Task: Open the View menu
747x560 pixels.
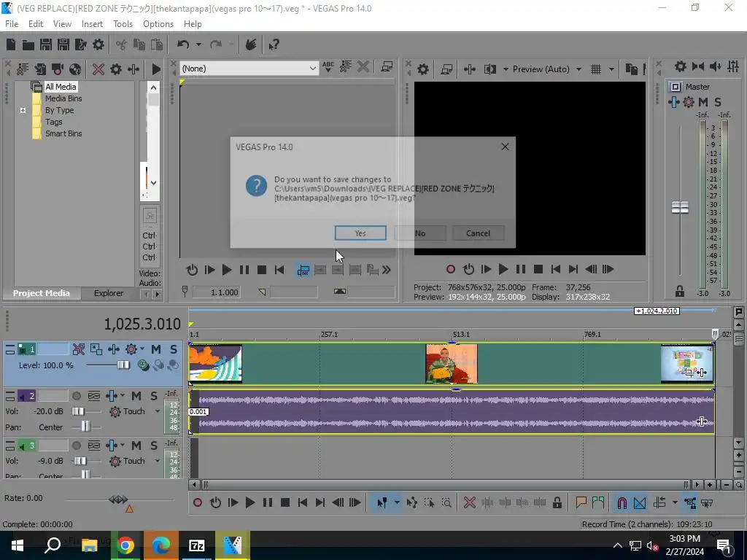Action: pos(62,24)
